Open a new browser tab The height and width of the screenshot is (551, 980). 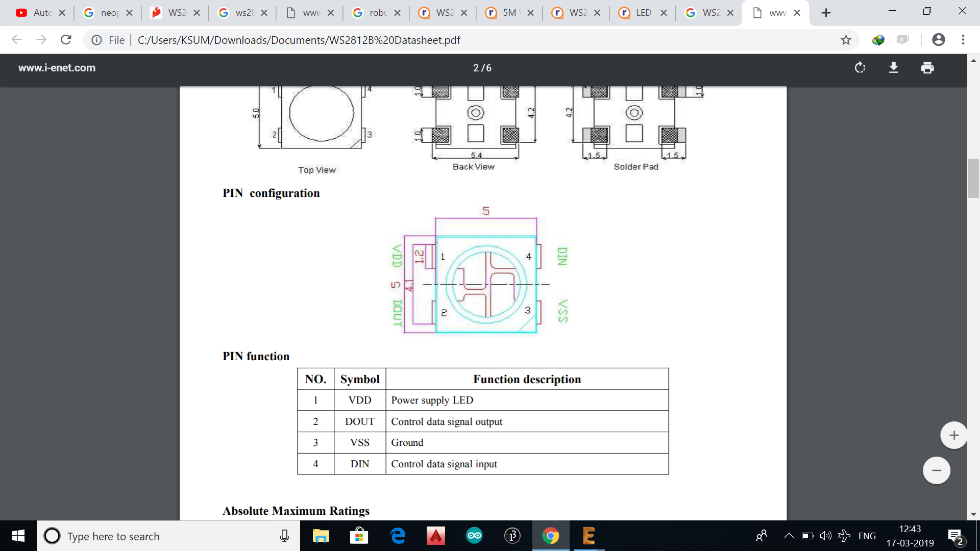point(826,13)
